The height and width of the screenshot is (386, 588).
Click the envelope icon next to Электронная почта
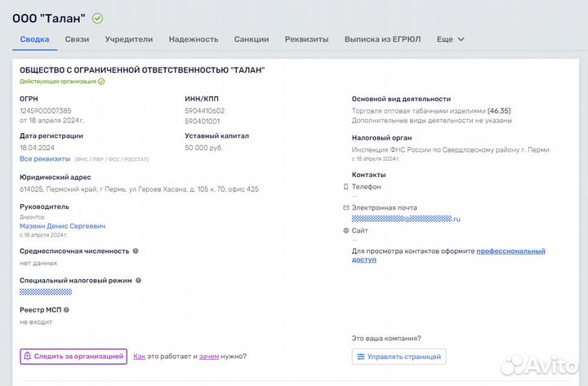point(346,208)
